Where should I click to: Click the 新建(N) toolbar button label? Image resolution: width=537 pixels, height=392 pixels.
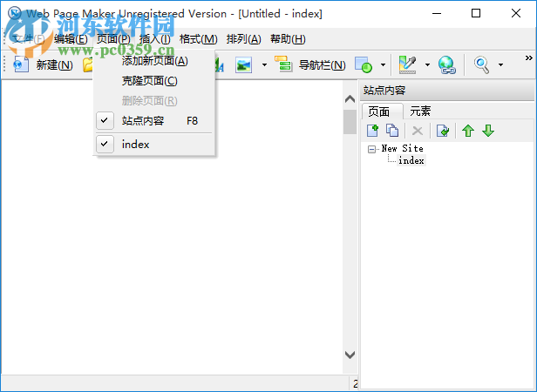(54, 64)
